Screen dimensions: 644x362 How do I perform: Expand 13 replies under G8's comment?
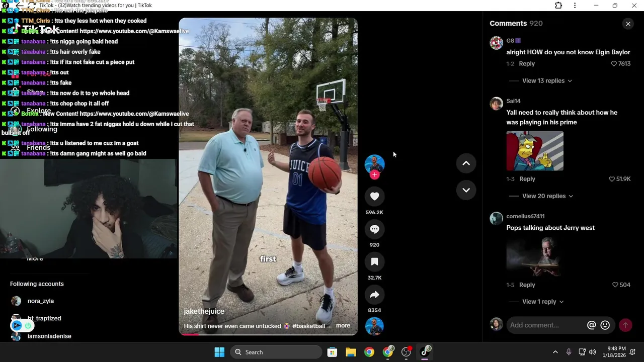tap(547, 81)
